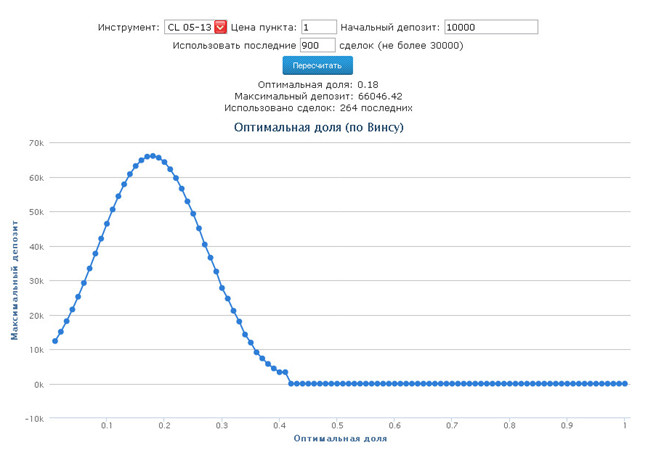This screenshot has width=655, height=464.
Task: Click the Пересчитать button
Action: pyautogui.click(x=317, y=66)
